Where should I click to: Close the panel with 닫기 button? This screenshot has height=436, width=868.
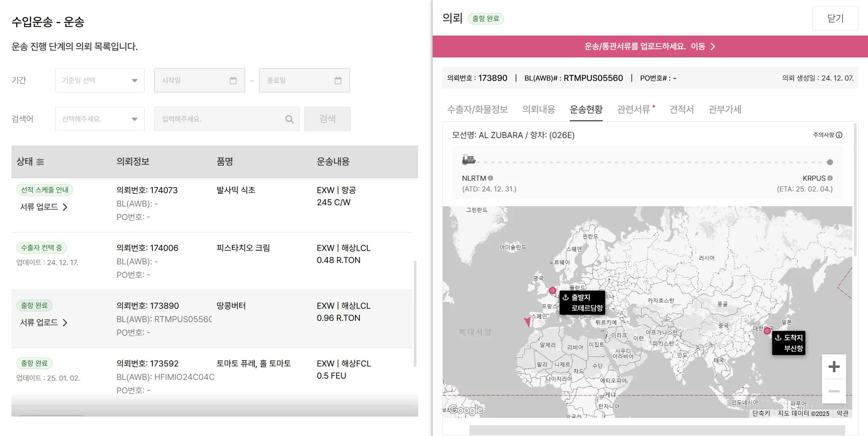[x=835, y=19]
